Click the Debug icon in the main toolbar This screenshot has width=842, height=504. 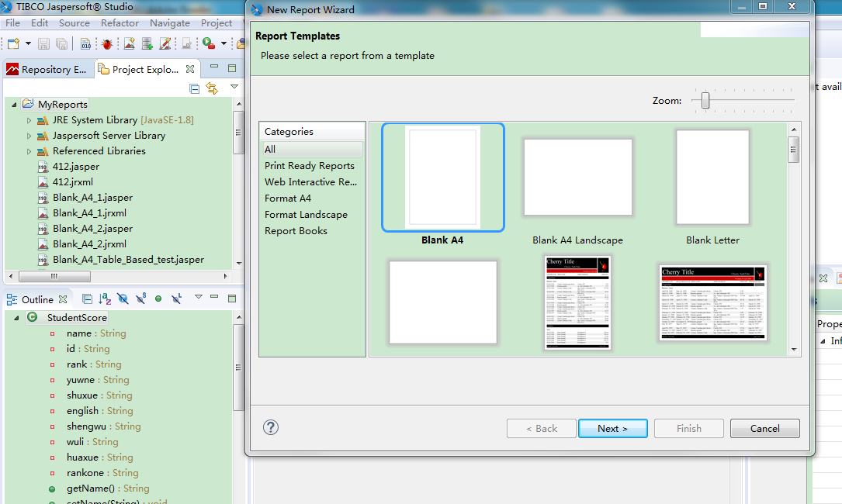(107, 44)
